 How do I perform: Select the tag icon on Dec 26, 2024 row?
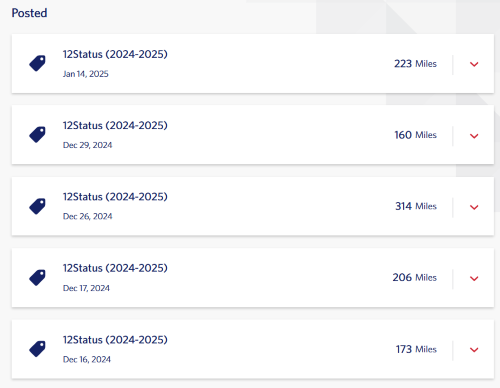pyautogui.click(x=37, y=206)
